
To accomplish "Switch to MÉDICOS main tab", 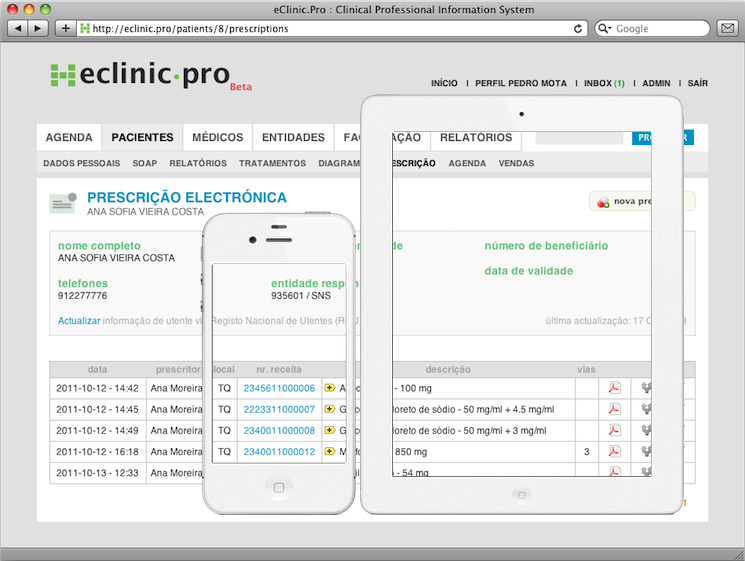I will coord(218,137).
